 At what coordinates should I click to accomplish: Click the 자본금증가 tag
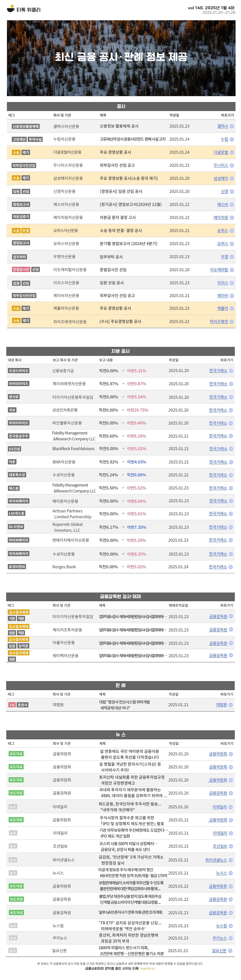pyautogui.click(x=21, y=216)
